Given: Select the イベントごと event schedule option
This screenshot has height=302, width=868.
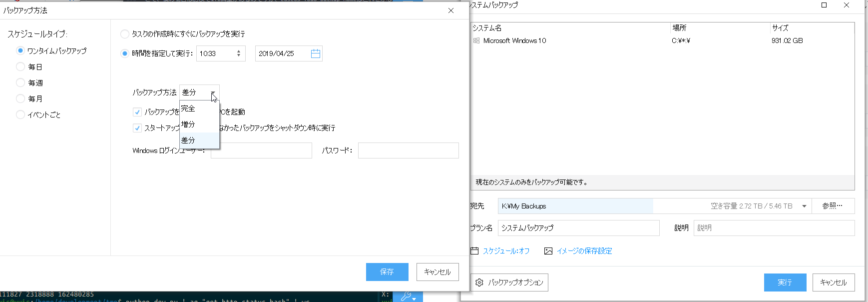Looking at the screenshot, I should [x=20, y=114].
